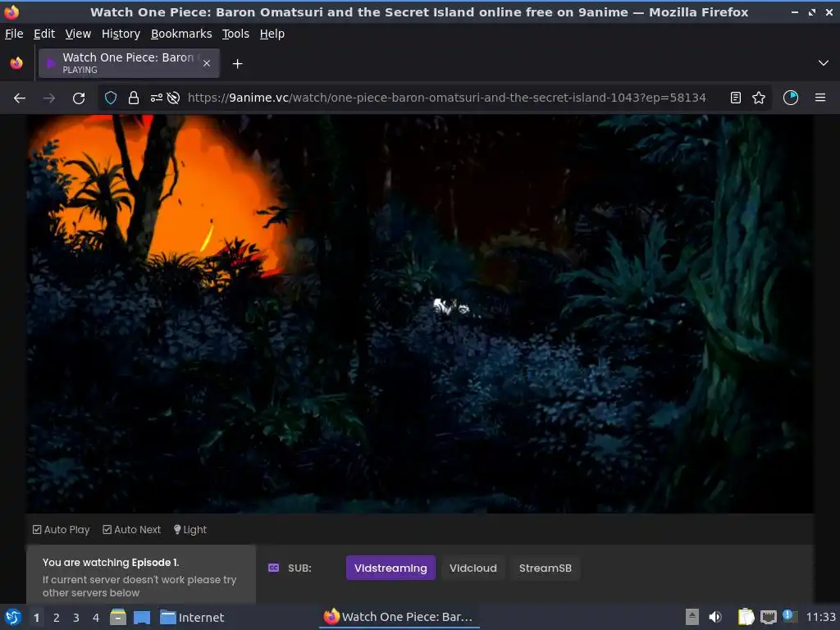
Task: Open a new tab
Action: (x=237, y=64)
